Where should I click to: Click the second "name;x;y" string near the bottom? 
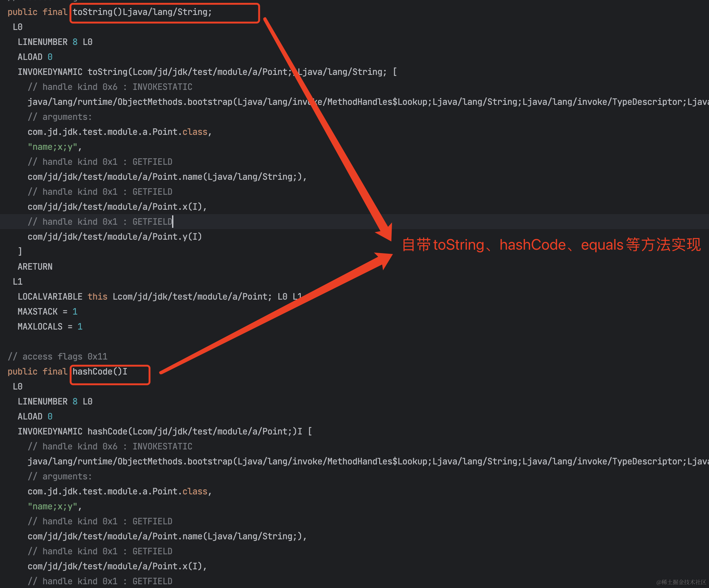53,506
